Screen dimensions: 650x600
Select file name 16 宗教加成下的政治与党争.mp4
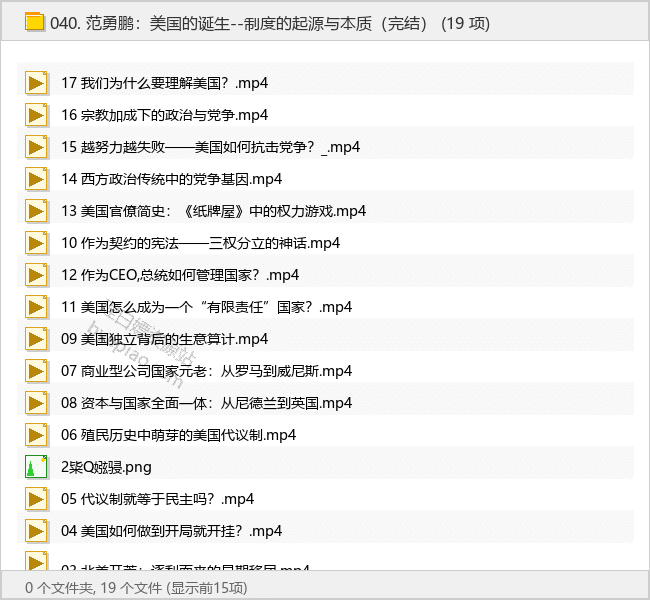(165, 115)
